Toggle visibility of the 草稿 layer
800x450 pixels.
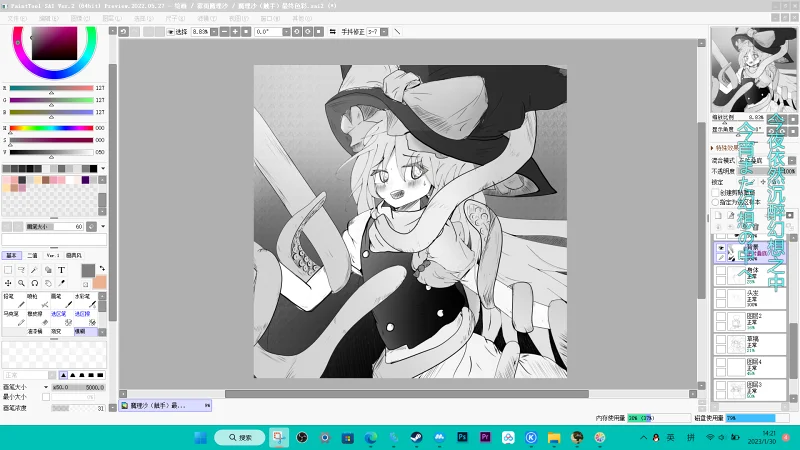(721, 339)
